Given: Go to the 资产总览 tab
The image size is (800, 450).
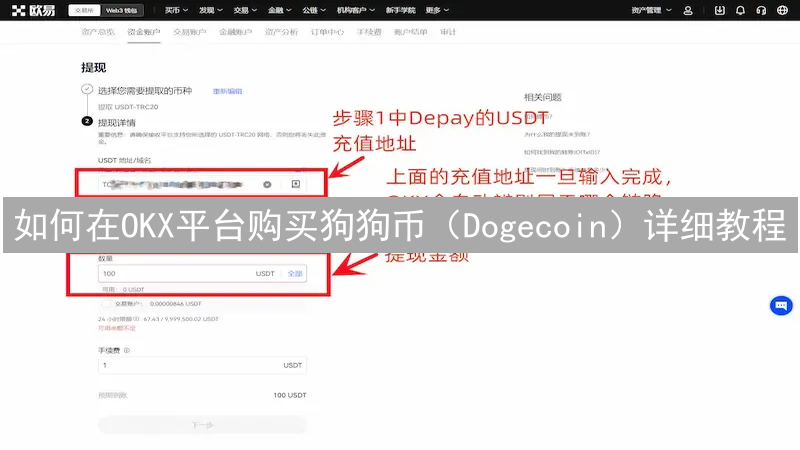Looking at the screenshot, I should click(98, 32).
